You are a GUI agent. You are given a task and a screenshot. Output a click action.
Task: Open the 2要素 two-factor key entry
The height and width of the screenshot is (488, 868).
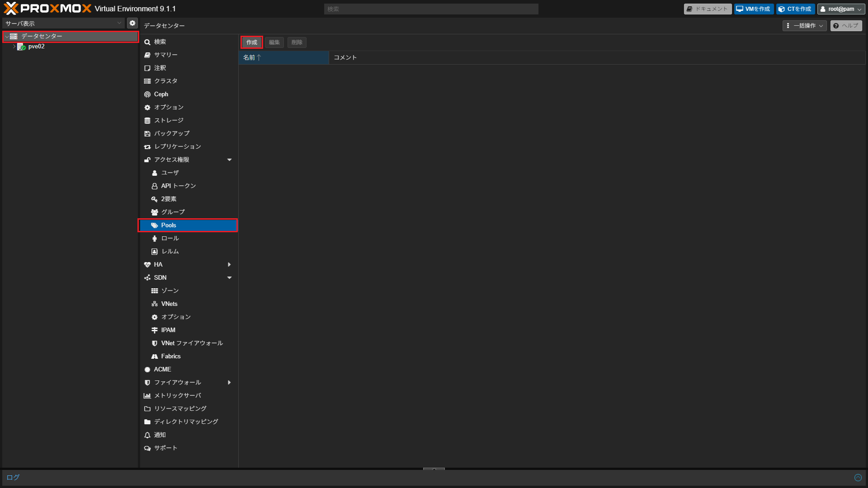[x=168, y=199]
